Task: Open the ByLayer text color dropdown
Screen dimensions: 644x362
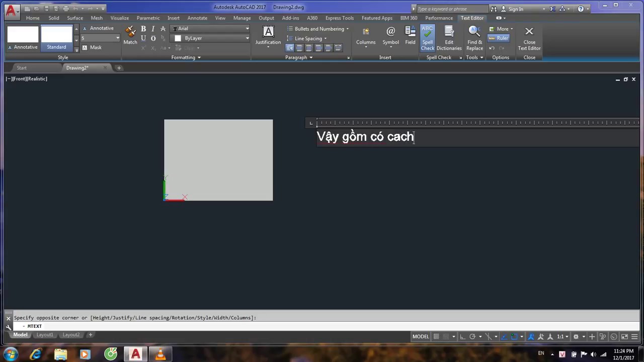Action: (x=210, y=38)
